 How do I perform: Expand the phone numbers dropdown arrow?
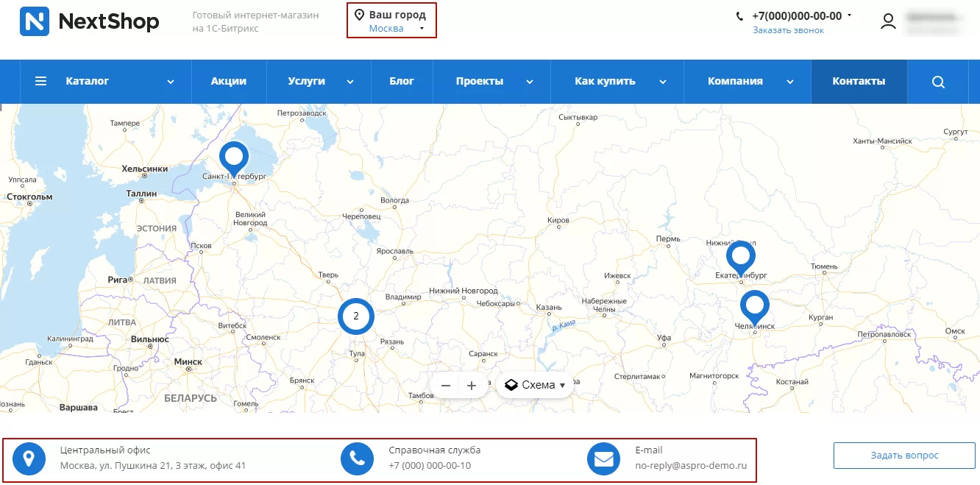point(849,15)
